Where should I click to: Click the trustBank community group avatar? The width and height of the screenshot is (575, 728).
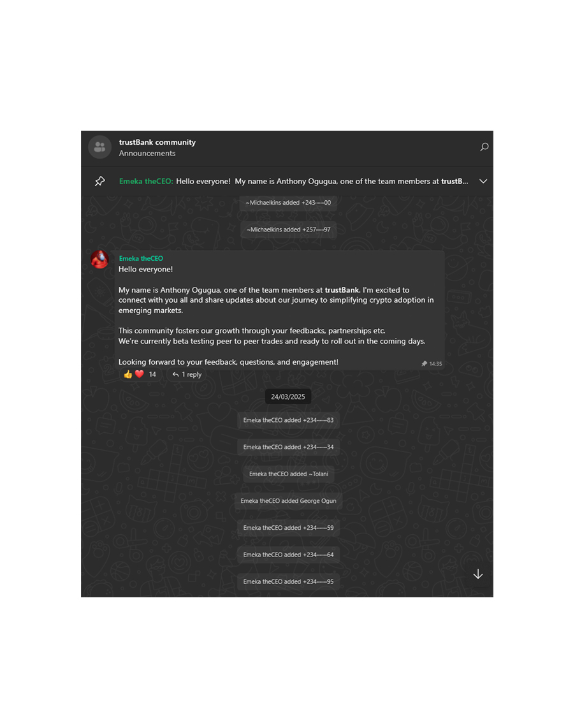[x=100, y=147]
